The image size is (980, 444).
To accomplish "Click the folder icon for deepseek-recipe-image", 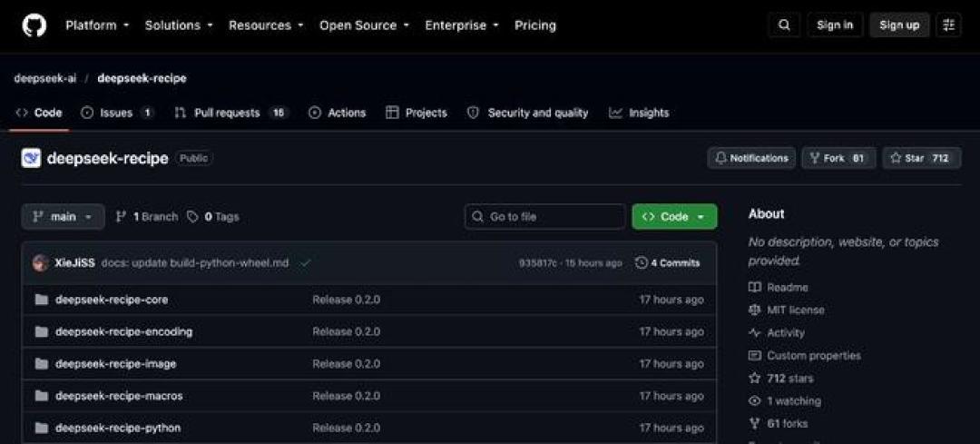I will coord(41,364).
